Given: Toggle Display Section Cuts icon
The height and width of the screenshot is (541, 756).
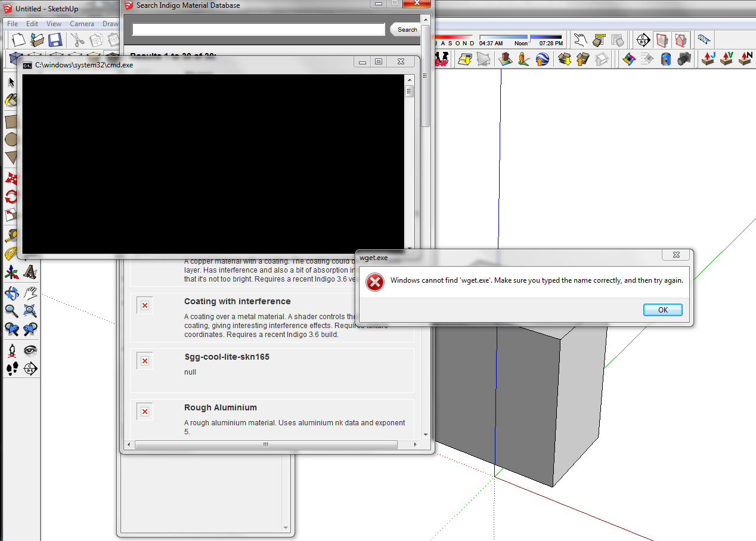Looking at the screenshot, I should [x=680, y=40].
